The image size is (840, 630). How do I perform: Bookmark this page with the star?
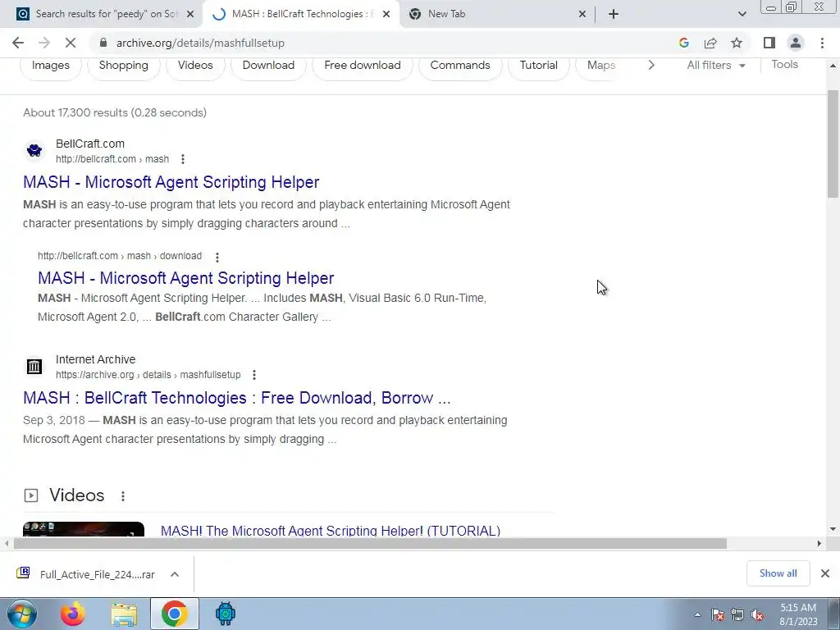[x=737, y=43]
